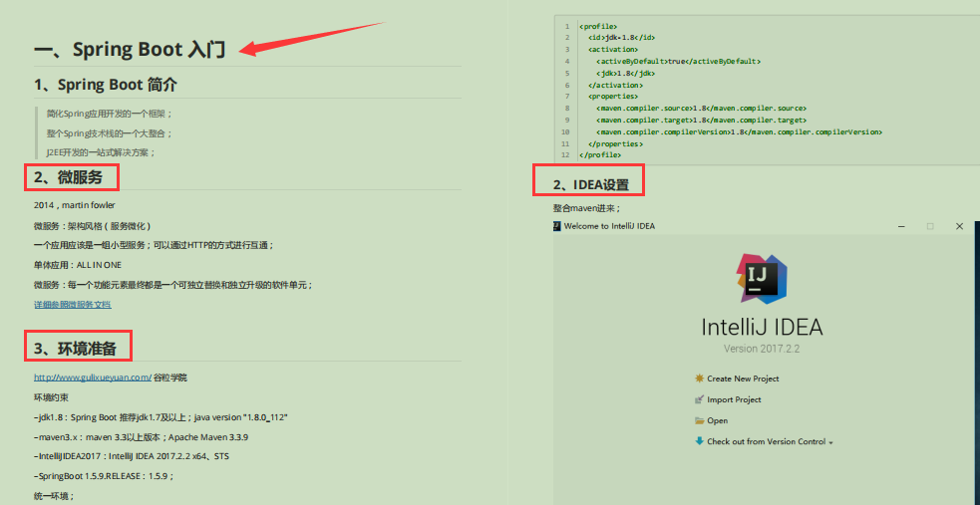The width and height of the screenshot is (980, 505).
Task: Click the Import Project icon
Action: pyautogui.click(x=700, y=399)
